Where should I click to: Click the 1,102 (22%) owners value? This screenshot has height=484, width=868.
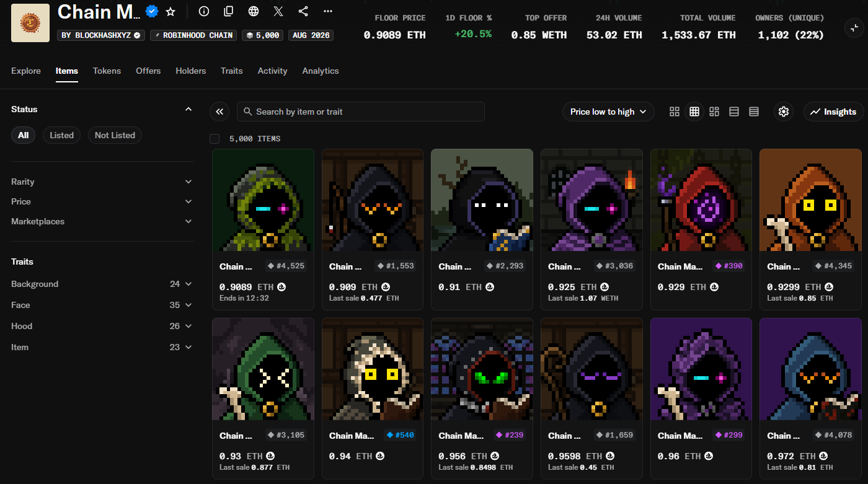pos(790,35)
